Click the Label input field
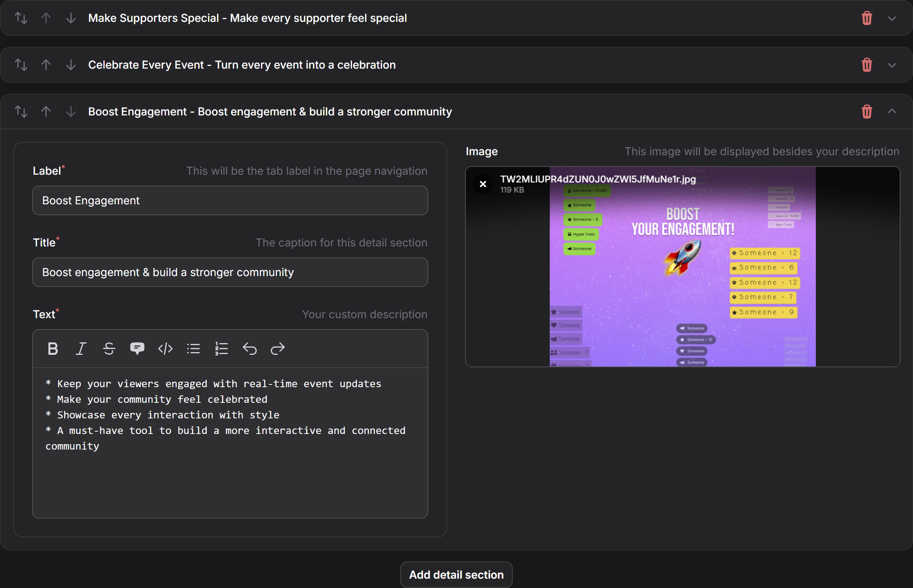913x588 pixels. (x=230, y=200)
